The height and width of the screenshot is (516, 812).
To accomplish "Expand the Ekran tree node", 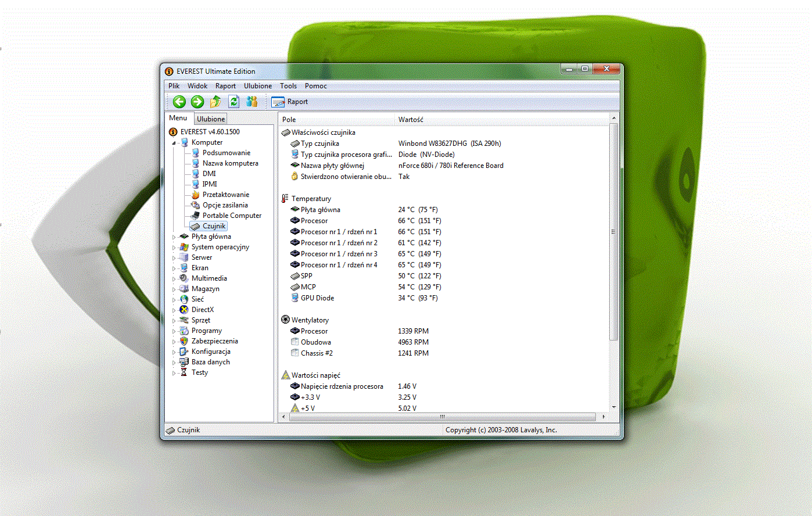I will [174, 268].
